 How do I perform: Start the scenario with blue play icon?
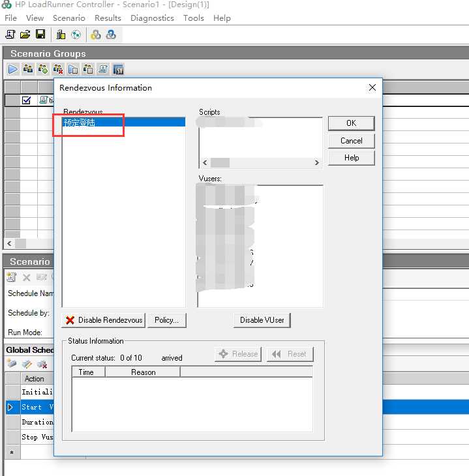point(13,70)
